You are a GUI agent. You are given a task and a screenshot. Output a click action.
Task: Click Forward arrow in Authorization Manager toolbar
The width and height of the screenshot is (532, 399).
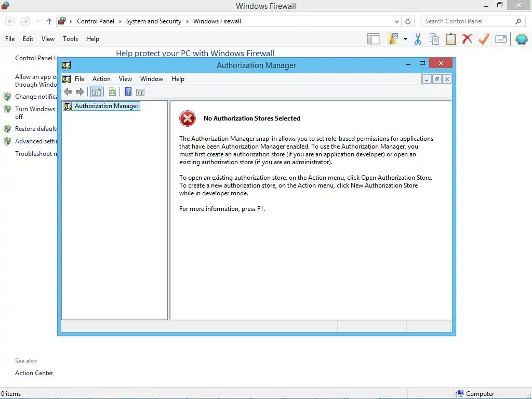80,91
